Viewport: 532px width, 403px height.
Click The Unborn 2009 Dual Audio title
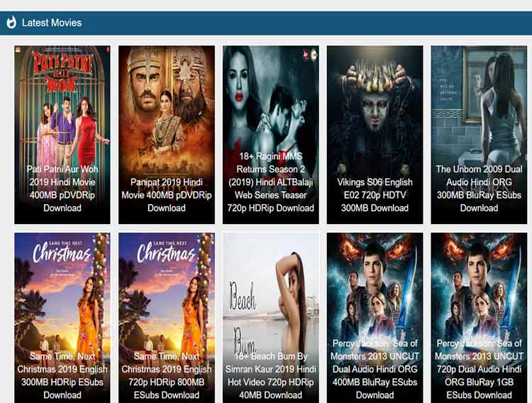coord(479,189)
